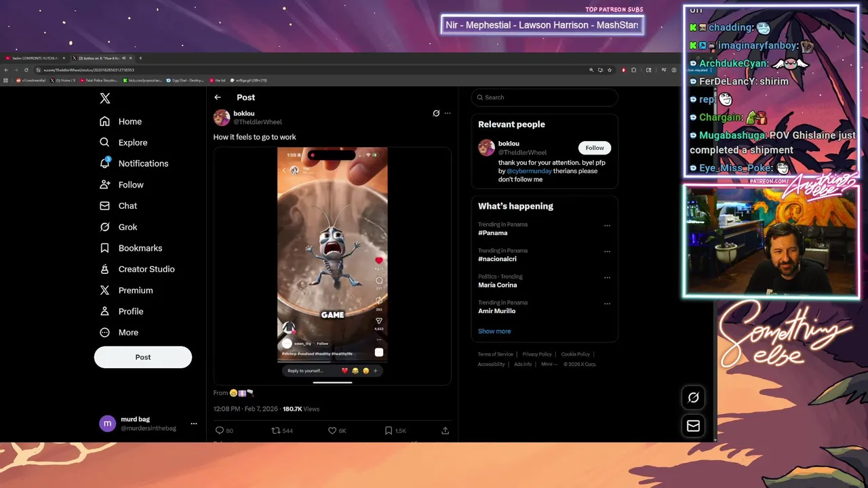
Task: Click the 180.7K Views count
Action: [301, 409]
